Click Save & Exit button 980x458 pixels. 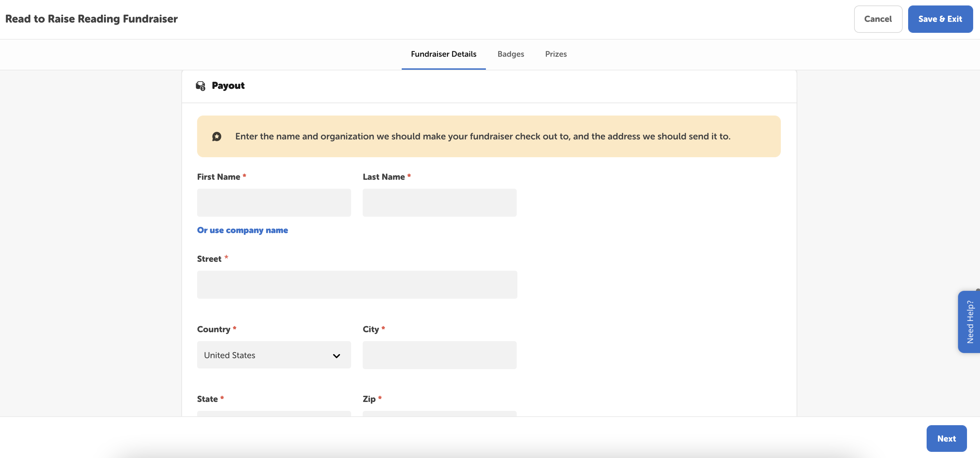[x=940, y=19]
